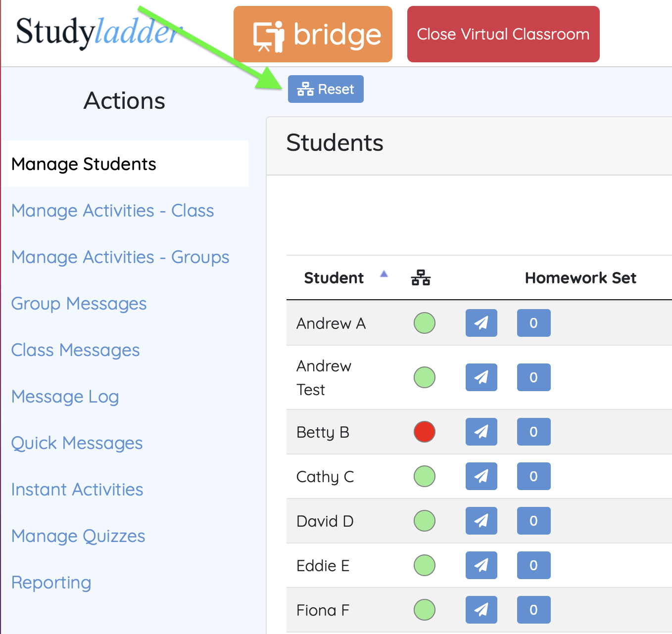Open Manage Activities - Class section
This screenshot has height=634, width=672.
(x=113, y=211)
